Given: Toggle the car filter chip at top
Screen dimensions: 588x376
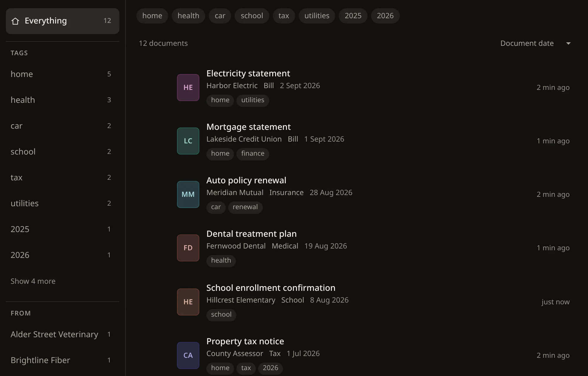Looking at the screenshot, I should [220, 16].
